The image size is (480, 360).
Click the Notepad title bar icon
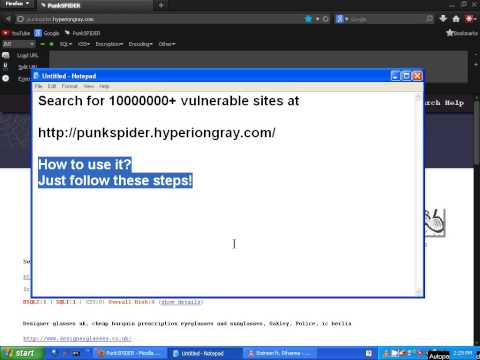[36, 76]
